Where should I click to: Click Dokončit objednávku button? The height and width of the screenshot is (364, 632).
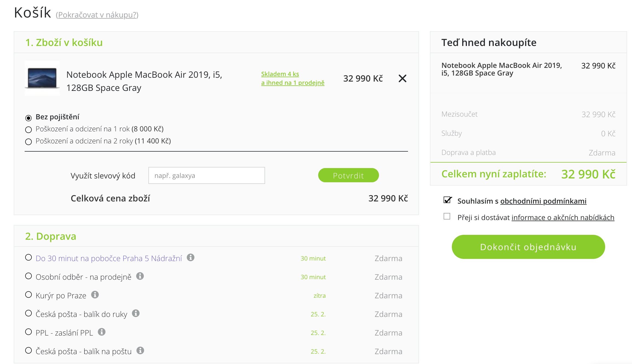(528, 247)
